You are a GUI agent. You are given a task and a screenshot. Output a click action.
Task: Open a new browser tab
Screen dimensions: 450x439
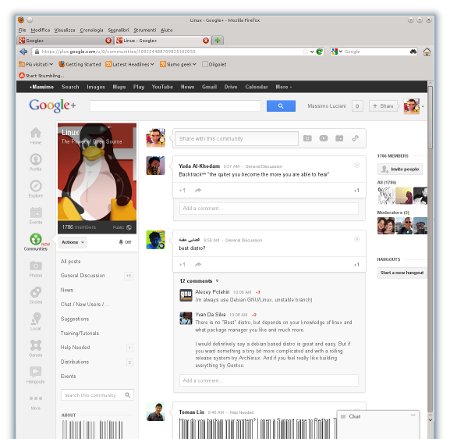click(x=217, y=40)
